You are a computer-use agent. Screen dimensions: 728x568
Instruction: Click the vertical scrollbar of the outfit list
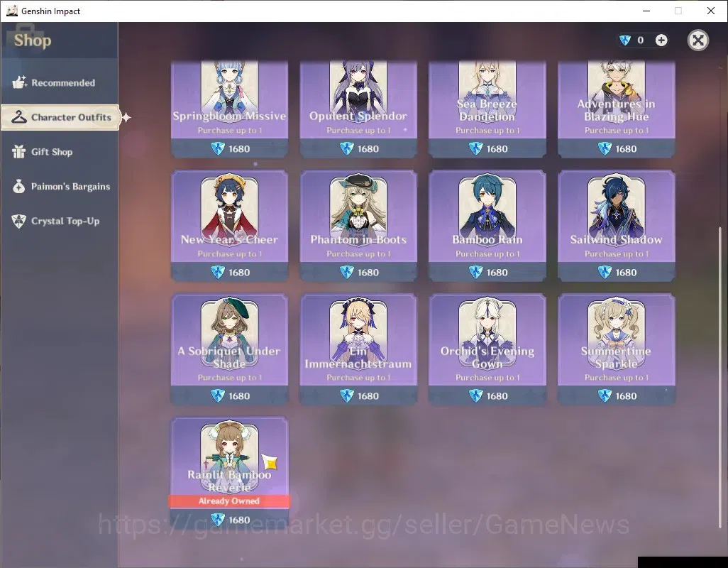point(720,377)
